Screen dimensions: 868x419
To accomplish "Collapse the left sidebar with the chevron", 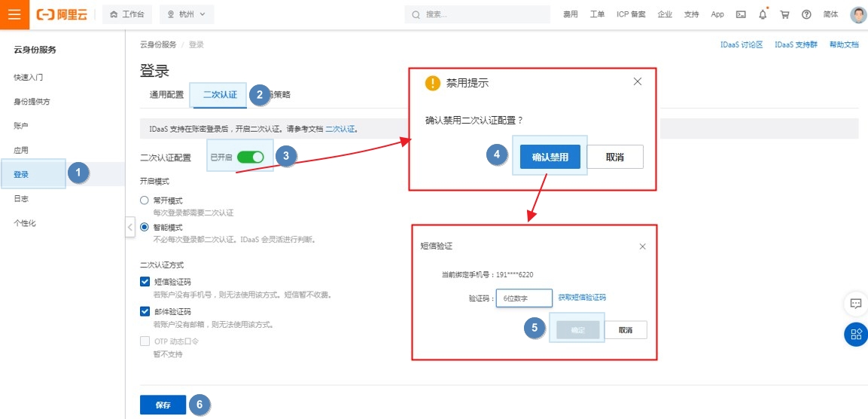I will click(x=129, y=227).
